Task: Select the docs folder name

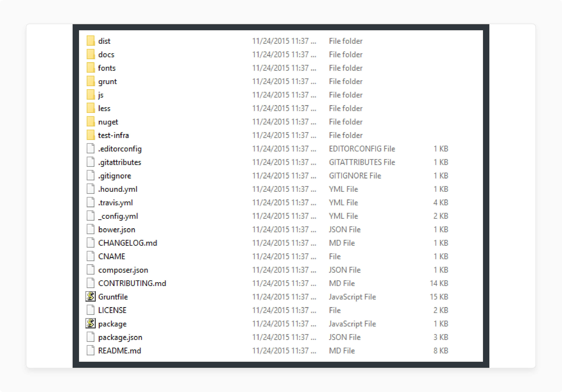Action: (106, 54)
